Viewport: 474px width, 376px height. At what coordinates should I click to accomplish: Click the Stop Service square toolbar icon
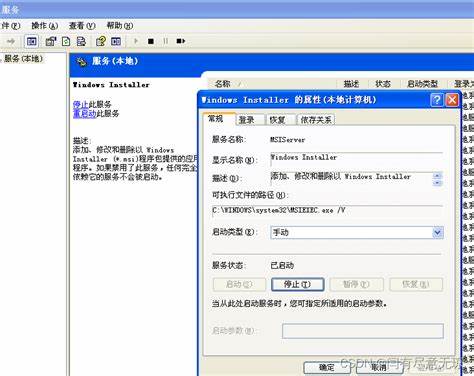click(151, 41)
